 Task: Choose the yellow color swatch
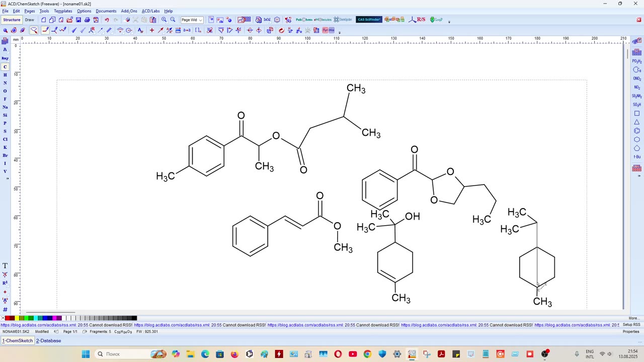pos(17,318)
